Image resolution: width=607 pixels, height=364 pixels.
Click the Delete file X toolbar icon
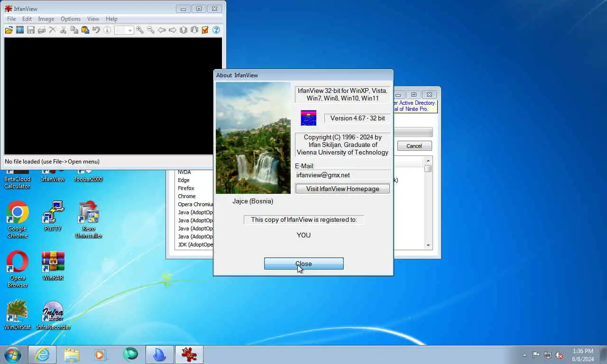53,30
